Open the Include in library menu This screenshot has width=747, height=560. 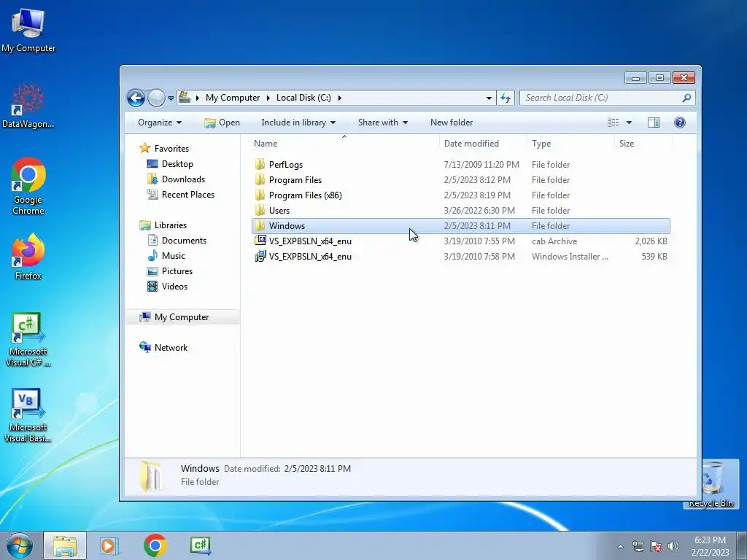pyautogui.click(x=298, y=122)
